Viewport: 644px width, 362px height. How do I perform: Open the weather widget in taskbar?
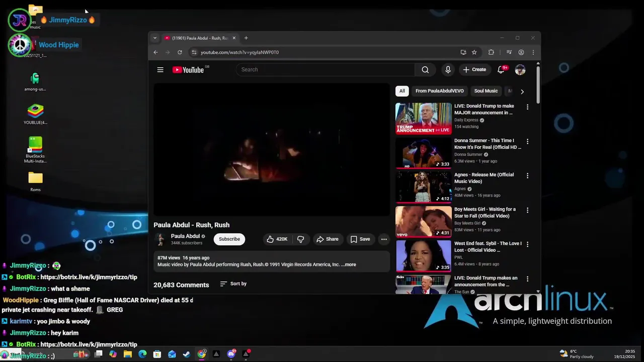pyautogui.click(x=576, y=354)
